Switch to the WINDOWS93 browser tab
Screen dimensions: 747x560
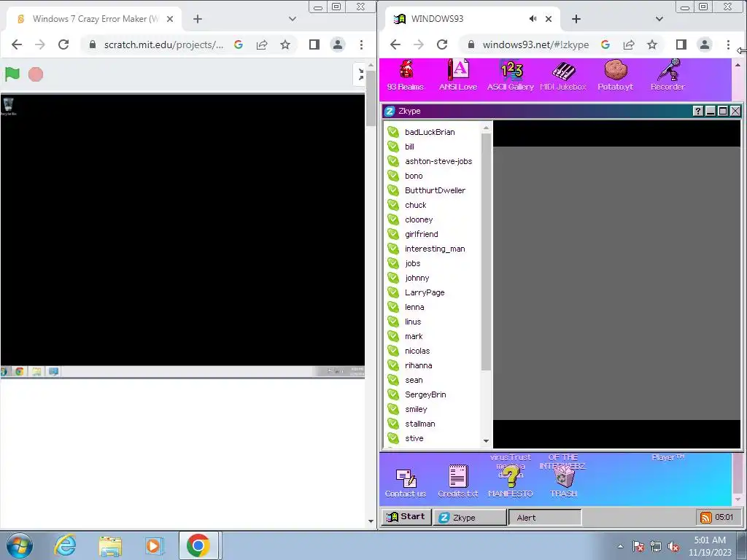(x=471, y=18)
